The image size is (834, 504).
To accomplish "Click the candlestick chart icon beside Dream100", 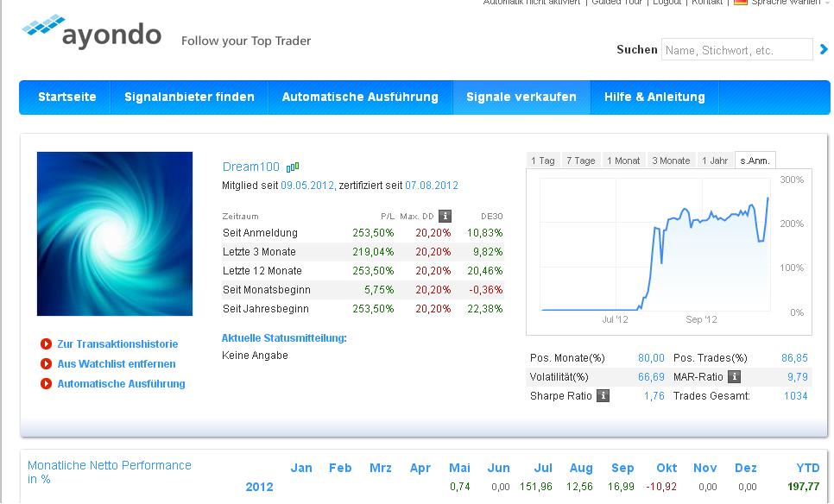I will pos(293,167).
